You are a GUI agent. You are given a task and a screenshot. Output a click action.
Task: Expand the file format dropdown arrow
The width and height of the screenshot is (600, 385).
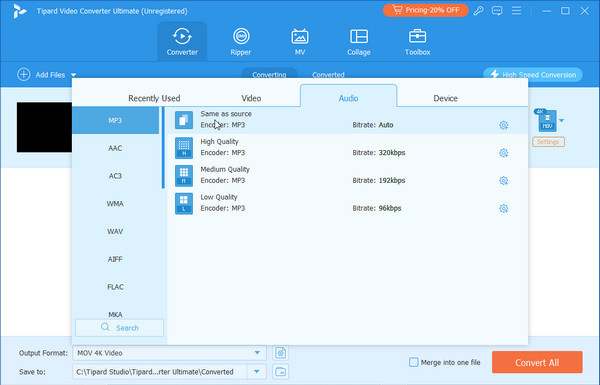(x=561, y=121)
